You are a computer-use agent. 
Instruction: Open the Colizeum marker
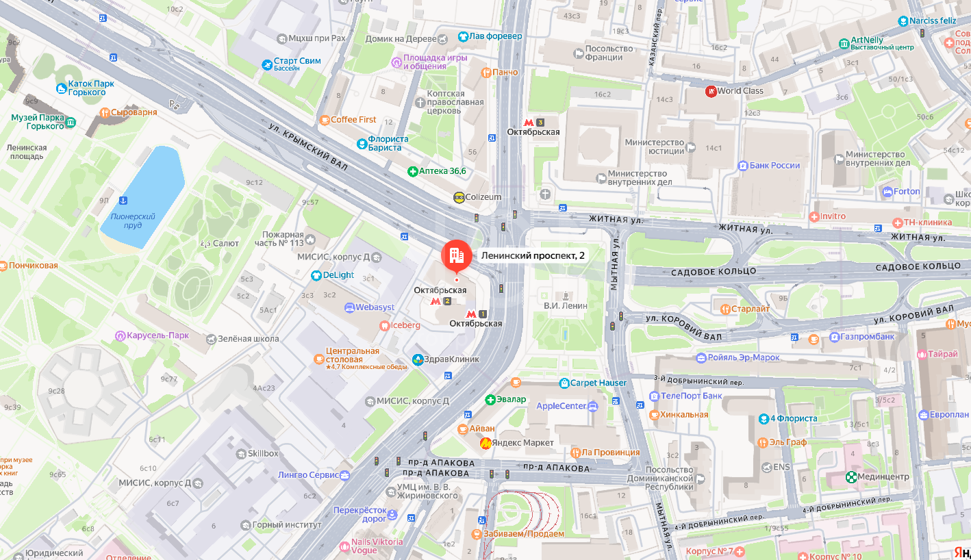click(459, 197)
